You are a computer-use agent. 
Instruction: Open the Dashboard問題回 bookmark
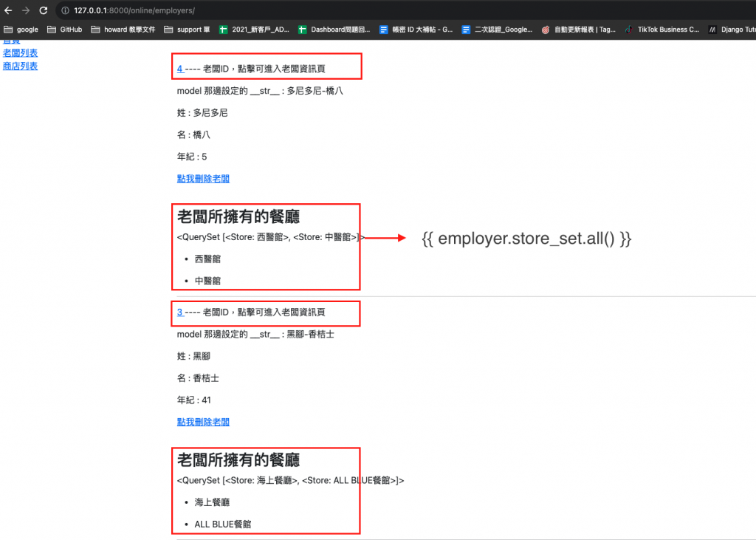coord(334,30)
